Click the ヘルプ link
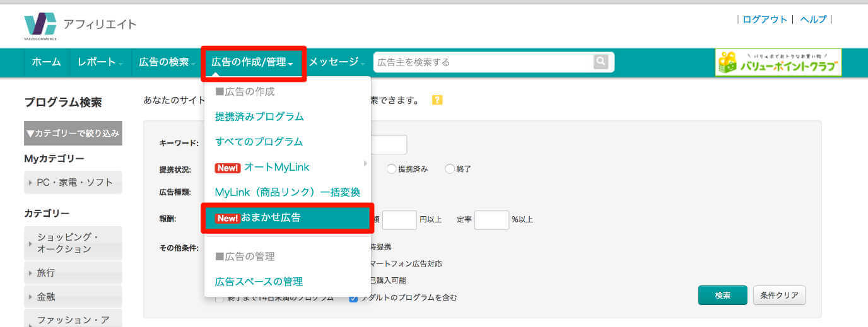Viewport: 868px width, 327px height. click(x=813, y=20)
